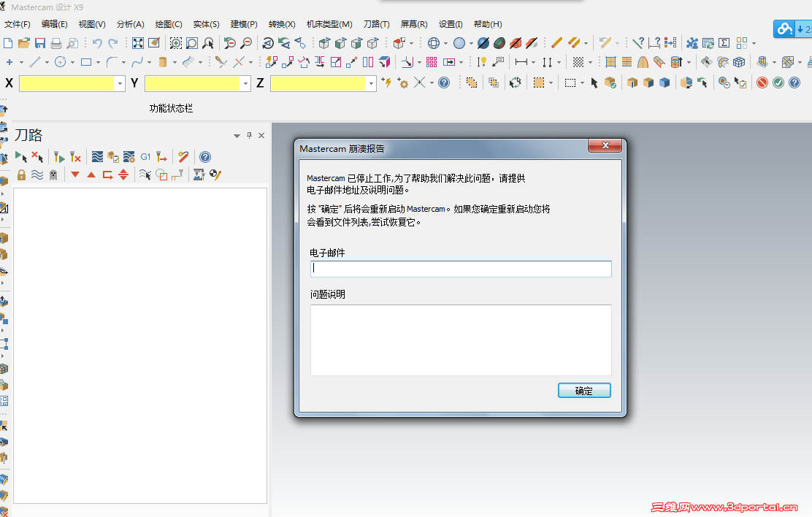Image resolution: width=812 pixels, height=517 pixels.
Task: Click the red up triangle move icon
Action: [x=91, y=175]
